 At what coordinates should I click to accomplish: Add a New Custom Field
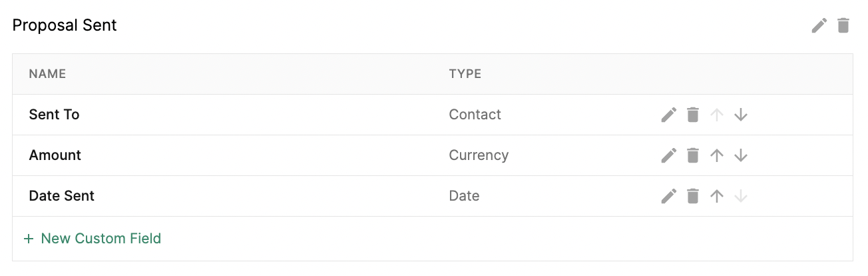coord(93,238)
